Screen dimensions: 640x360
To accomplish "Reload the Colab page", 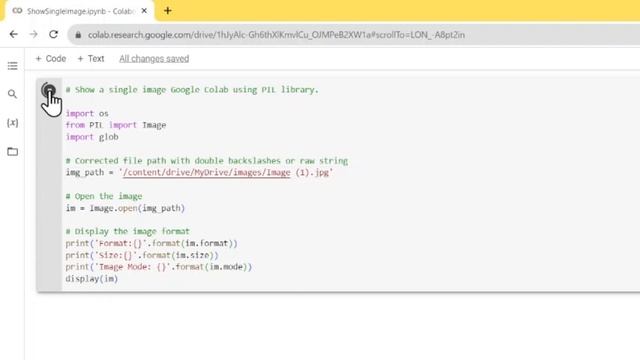I will pos(53,35).
